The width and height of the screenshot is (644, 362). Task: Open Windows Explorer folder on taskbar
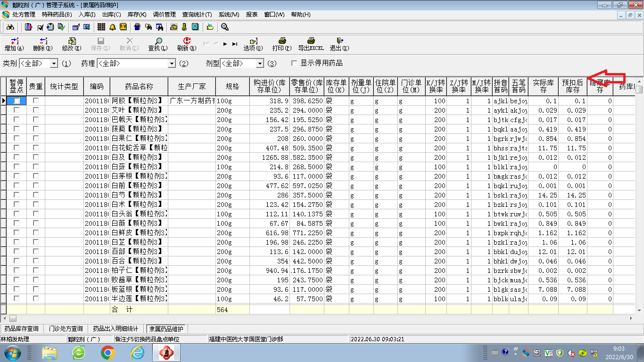tap(50, 353)
